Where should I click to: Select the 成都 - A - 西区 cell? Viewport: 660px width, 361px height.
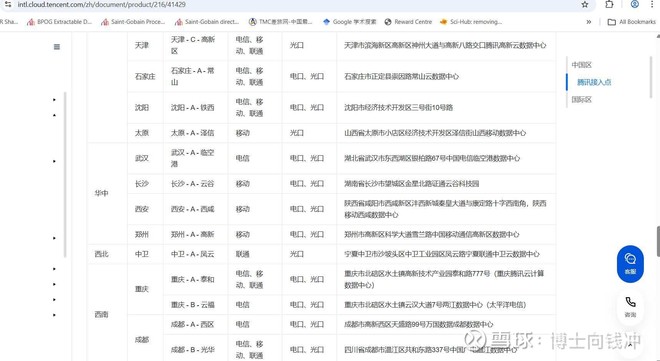195,324
